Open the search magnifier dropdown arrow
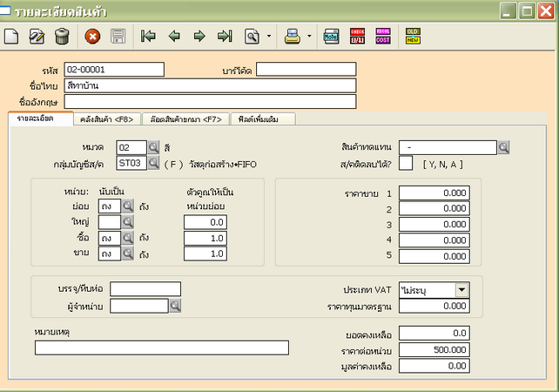The image size is (559, 392). point(268,37)
